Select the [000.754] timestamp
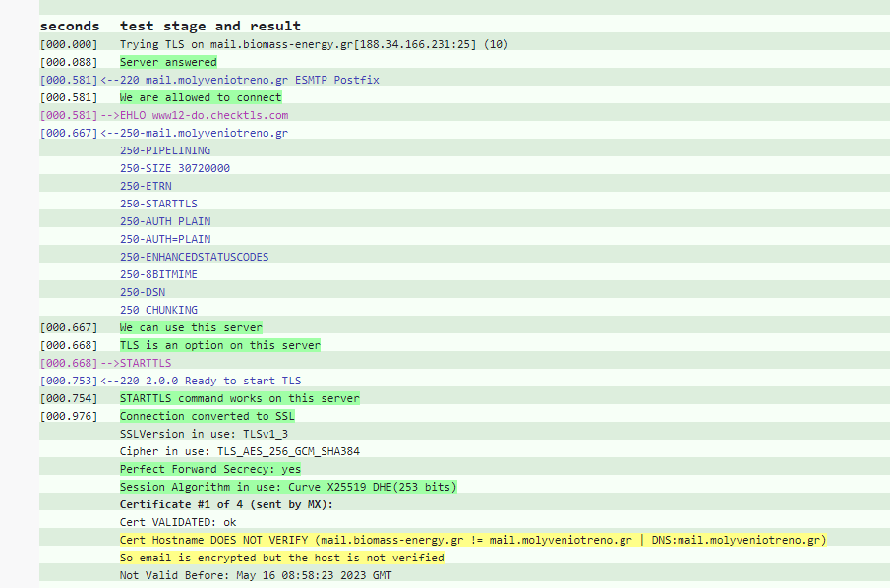 coord(69,398)
